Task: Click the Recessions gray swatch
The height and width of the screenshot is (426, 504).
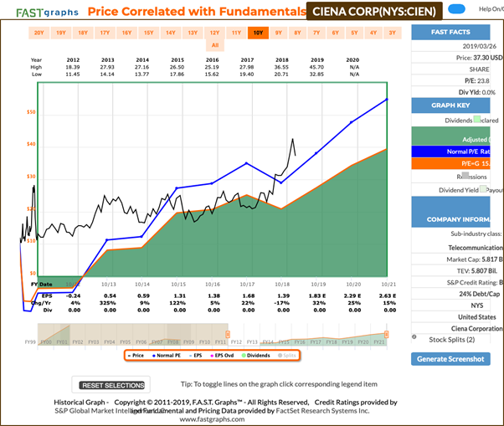Action: (x=465, y=176)
